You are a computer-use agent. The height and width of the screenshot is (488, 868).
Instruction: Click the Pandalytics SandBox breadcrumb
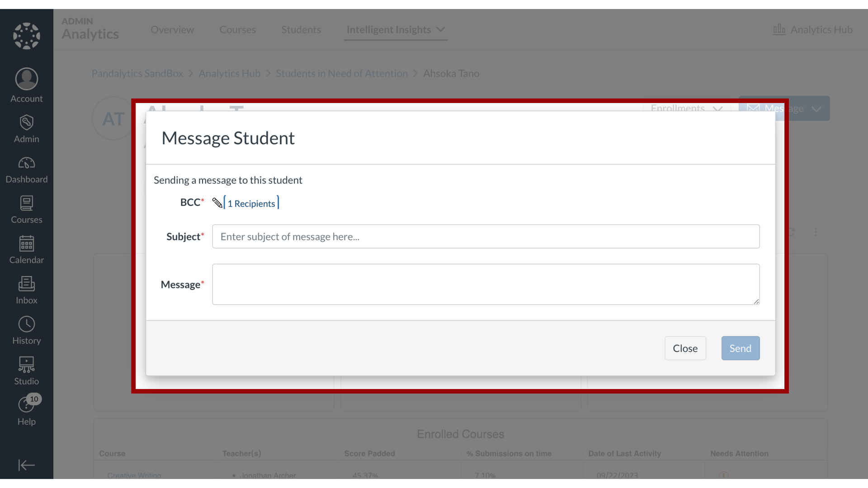137,74
